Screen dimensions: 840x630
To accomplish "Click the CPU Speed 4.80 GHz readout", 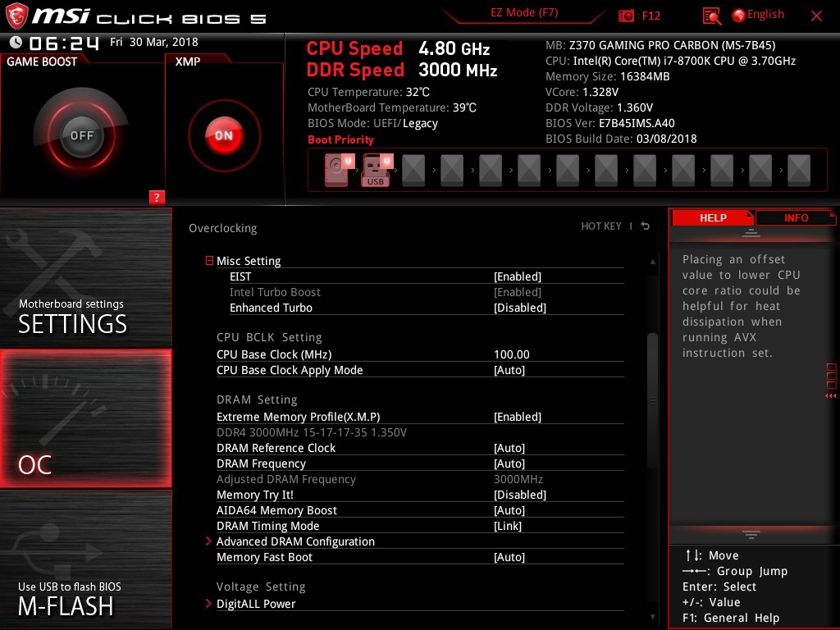I will click(398, 48).
